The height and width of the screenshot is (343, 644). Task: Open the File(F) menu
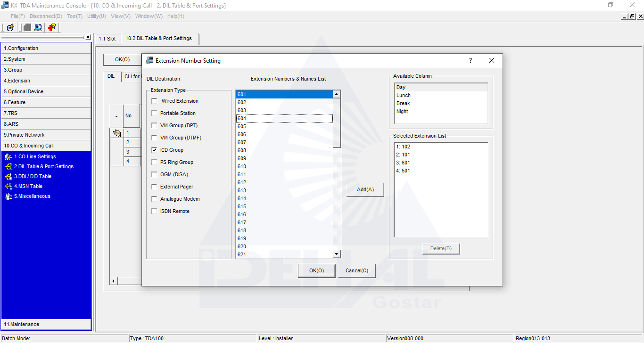(18, 16)
